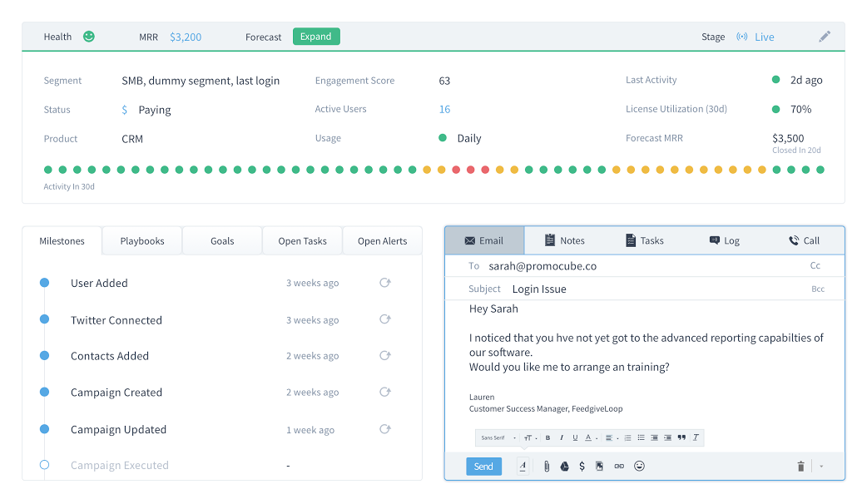Switch to the Goals tab
The image size is (867, 504).
(x=222, y=241)
